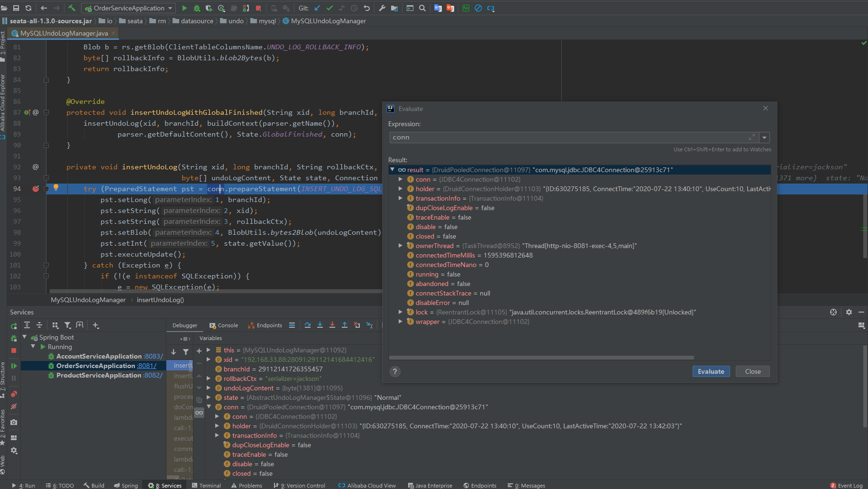Run OrderServiceApplication with the green play icon
Image resolution: width=868 pixels, height=489 pixels.
click(x=184, y=8)
